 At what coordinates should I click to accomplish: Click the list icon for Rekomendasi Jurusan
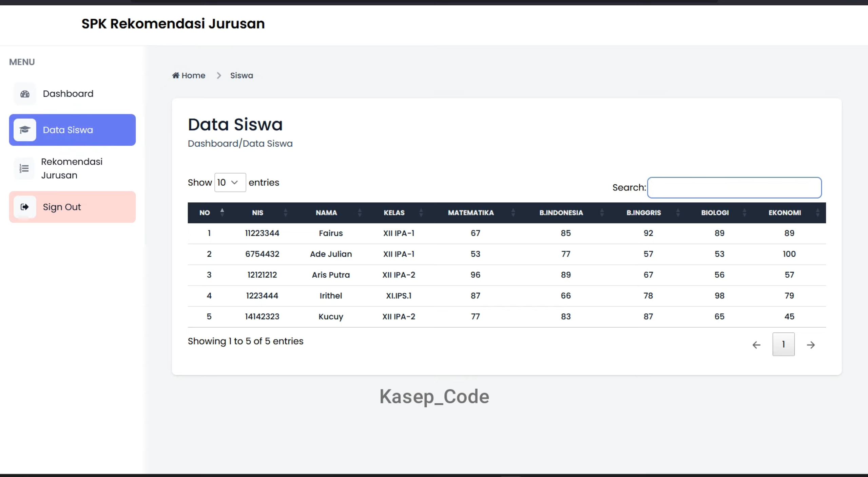tap(24, 168)
